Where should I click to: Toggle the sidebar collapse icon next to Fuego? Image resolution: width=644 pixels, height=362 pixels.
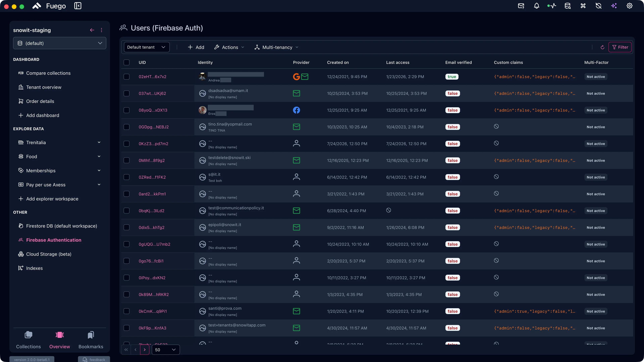[x=78, y=6]
